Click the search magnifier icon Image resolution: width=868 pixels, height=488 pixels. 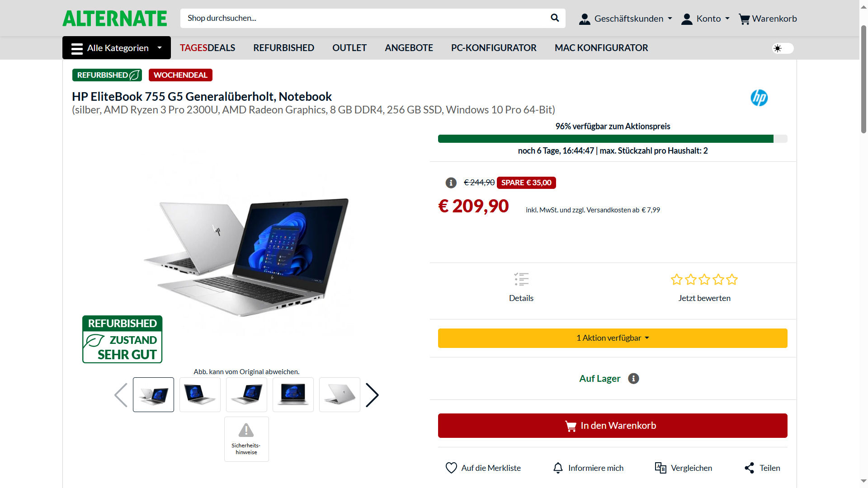coord(555,18)
